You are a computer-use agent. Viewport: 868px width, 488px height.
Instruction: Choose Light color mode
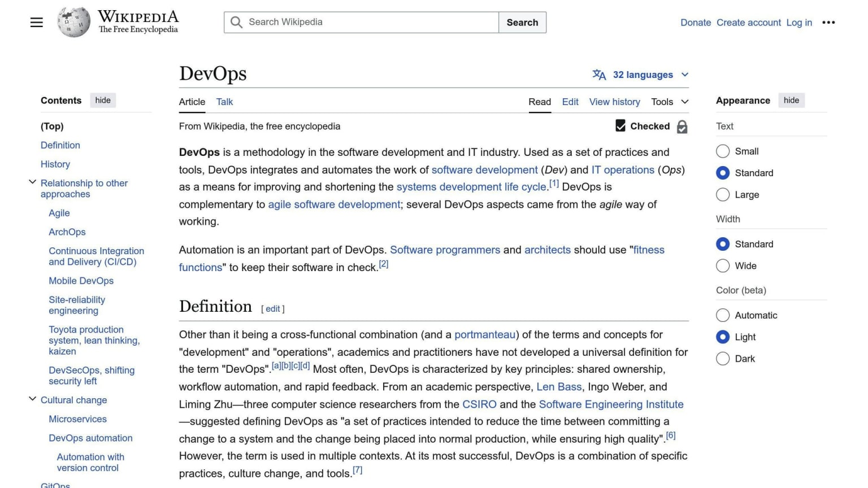pyautogui.click(x=723, y=337)
